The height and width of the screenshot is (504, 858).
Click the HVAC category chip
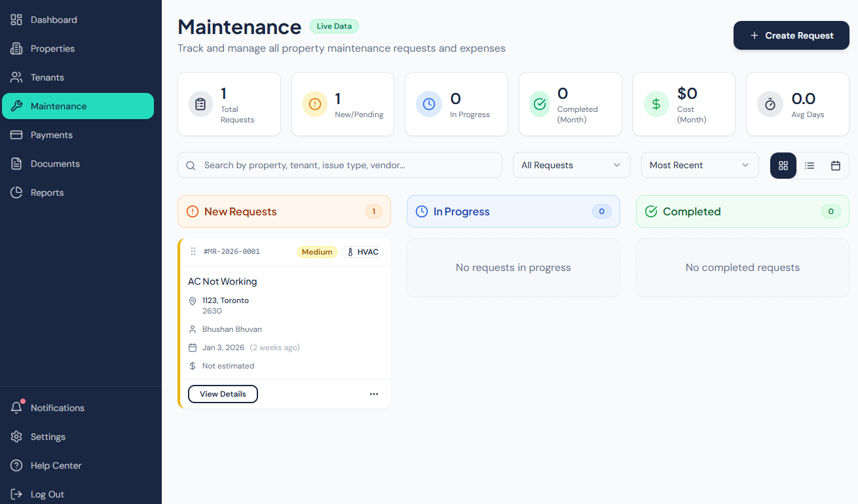362,251
